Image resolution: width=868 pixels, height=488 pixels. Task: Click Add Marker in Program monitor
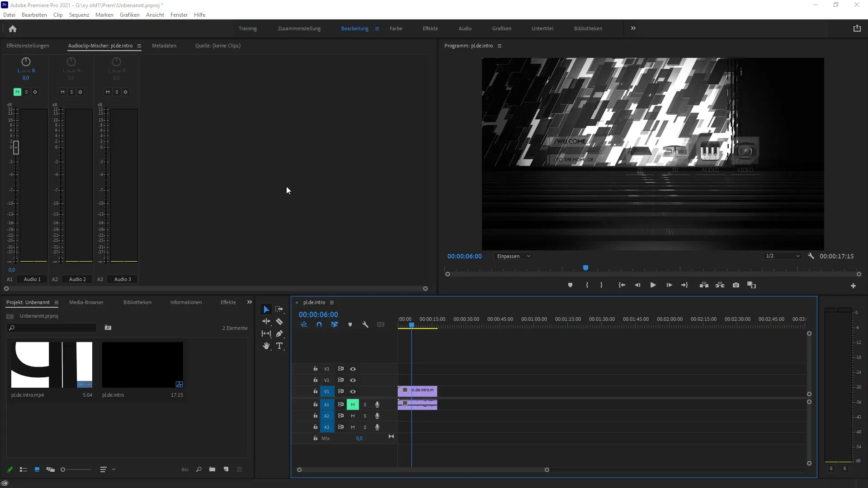point(570,286)
